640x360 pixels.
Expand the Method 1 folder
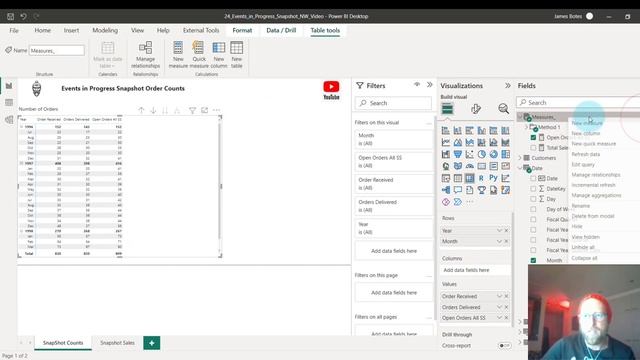pos(526,127)
